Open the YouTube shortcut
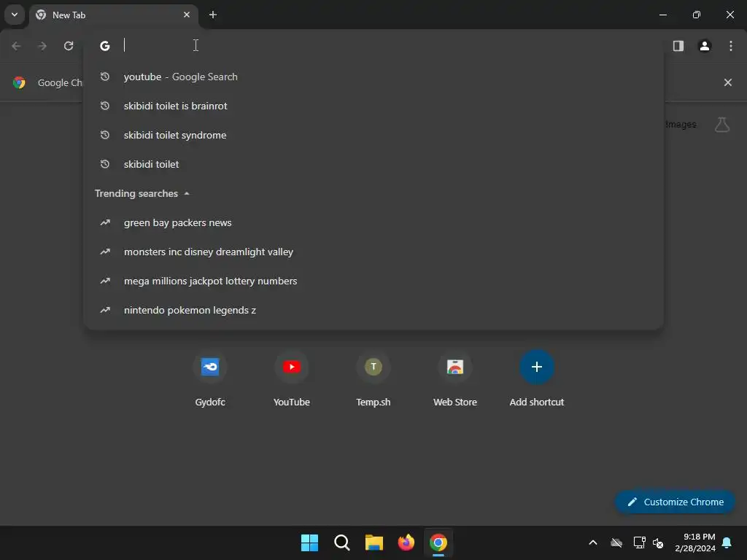This screenshot has width=747, height=560. point(292,380)
